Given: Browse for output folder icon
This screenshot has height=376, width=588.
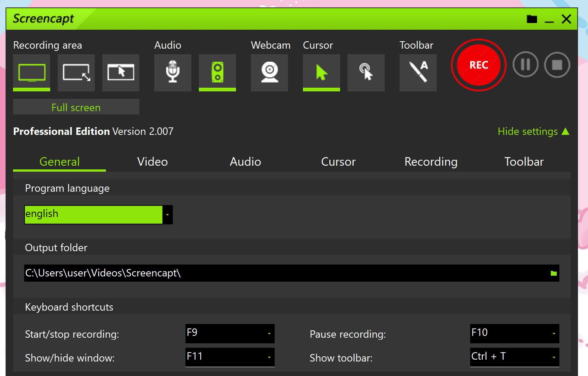Looking at the screenshot, I should coord(554,273).
